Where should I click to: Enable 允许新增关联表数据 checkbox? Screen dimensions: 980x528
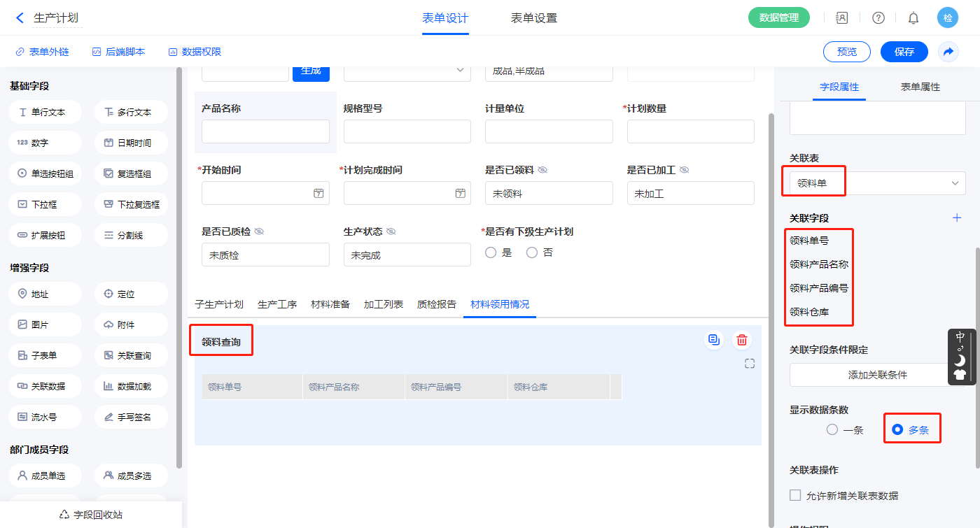point(795,495)
